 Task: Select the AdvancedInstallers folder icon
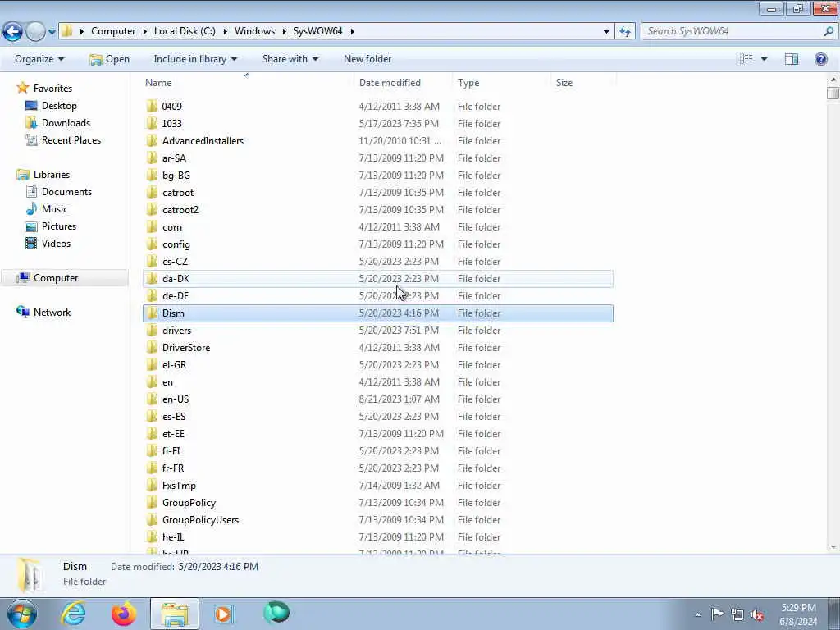click(152, 141)
